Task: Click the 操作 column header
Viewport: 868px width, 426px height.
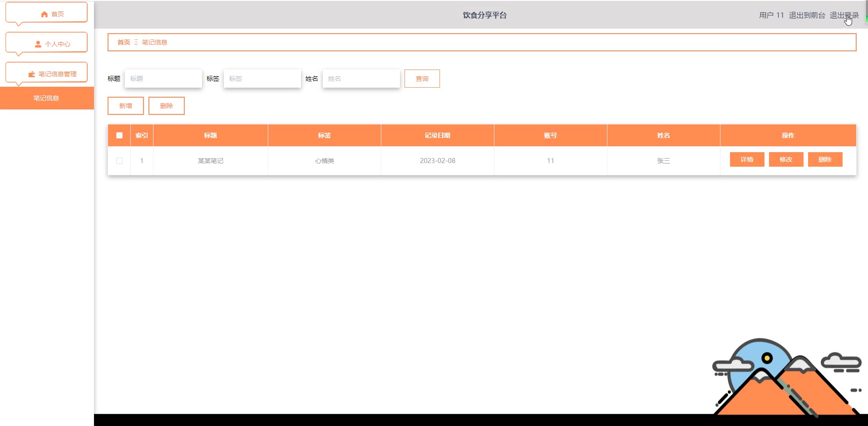Action: tap(788, 135)
